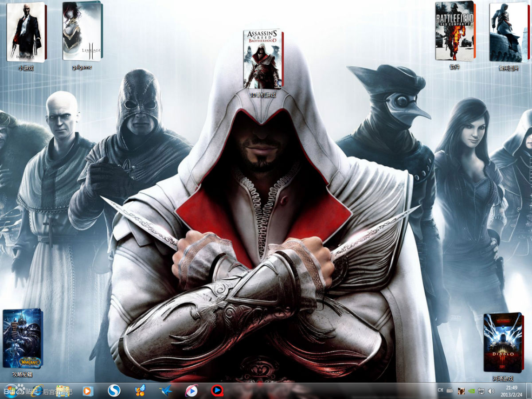Launch Sogou browser from taskbar
Screen dimensions: 532x399
tap(114, 391)
